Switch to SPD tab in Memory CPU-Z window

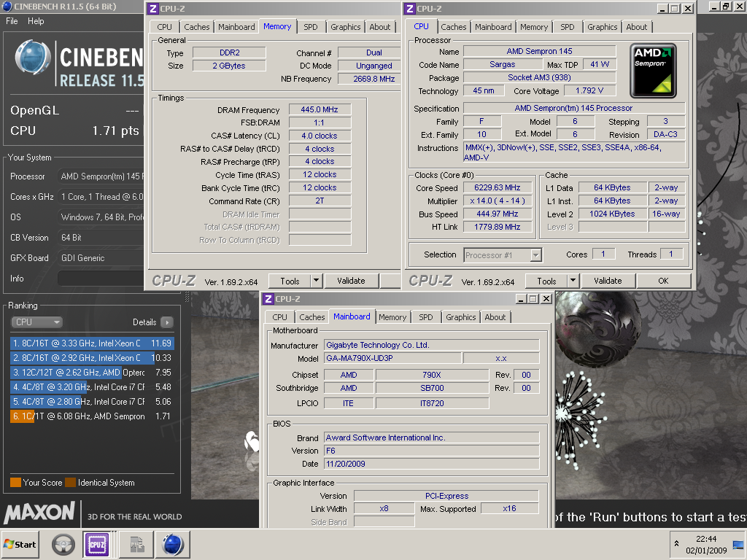pyautogui.click(x=311, y=27)
